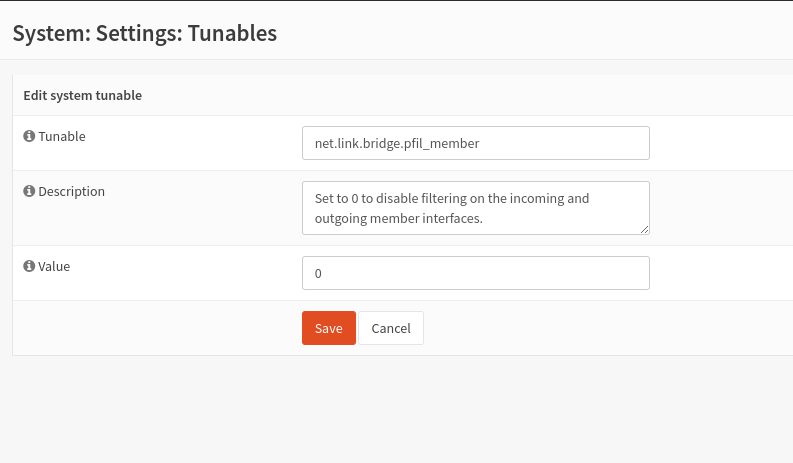Viewport: 793px width, 463px height.
Task: Click the net.link.bridge.pfil_member text
Action: 397,143
